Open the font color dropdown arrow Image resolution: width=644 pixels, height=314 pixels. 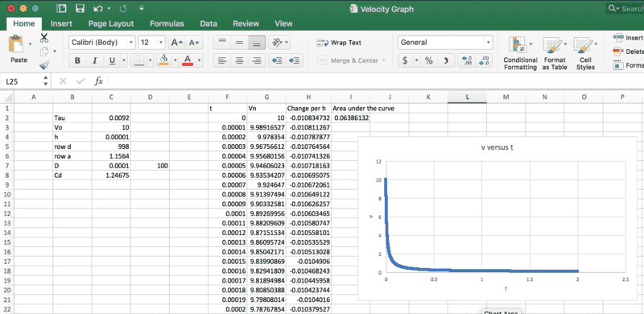click(x=199, y=61)
